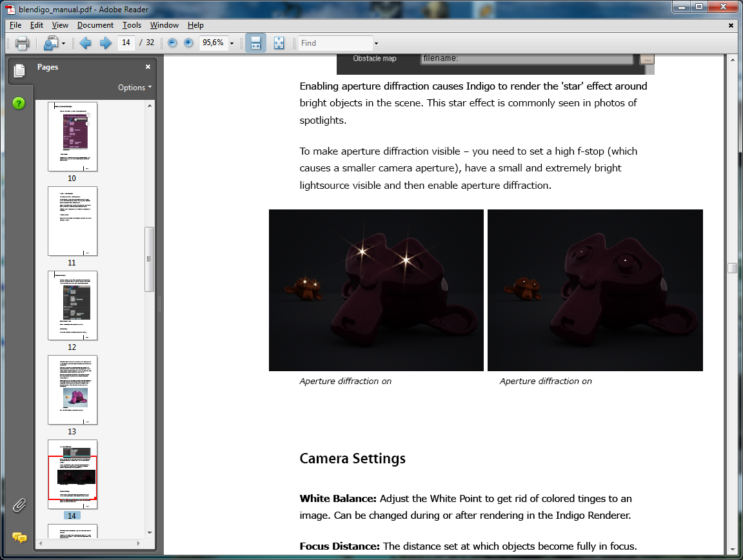743x560 pixels.
Task: Click the thumbnail panel vertical scrollbar handle
Action: tap(149, 260)
